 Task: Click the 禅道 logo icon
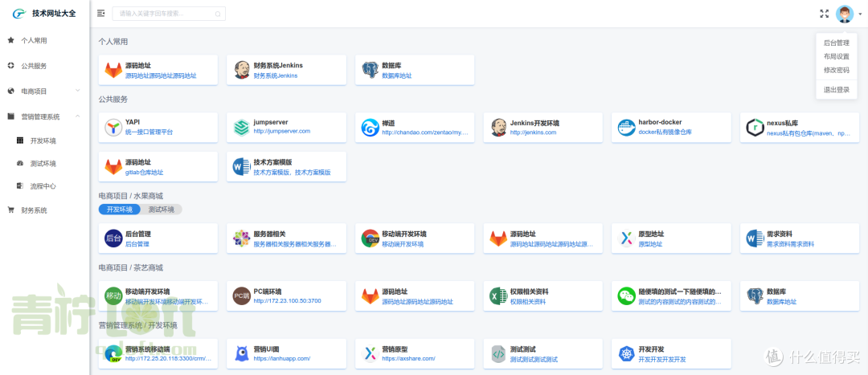tap(371, 128)
